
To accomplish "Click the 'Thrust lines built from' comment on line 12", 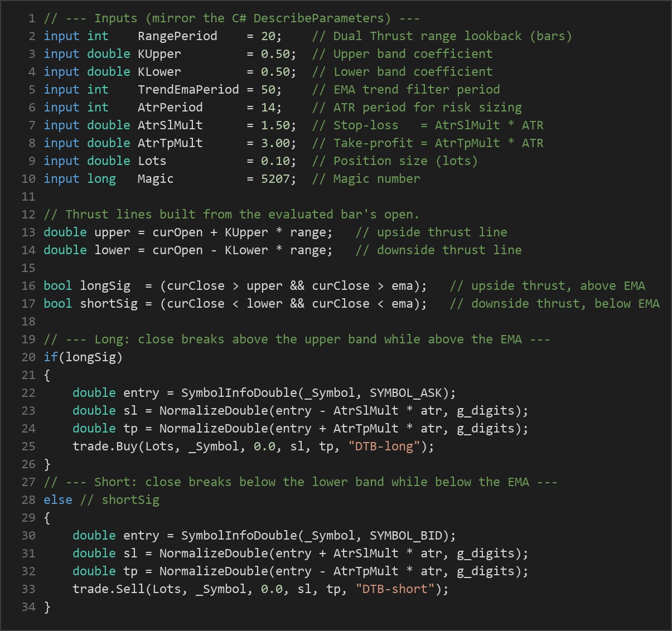I will click(x=231, y=215).
